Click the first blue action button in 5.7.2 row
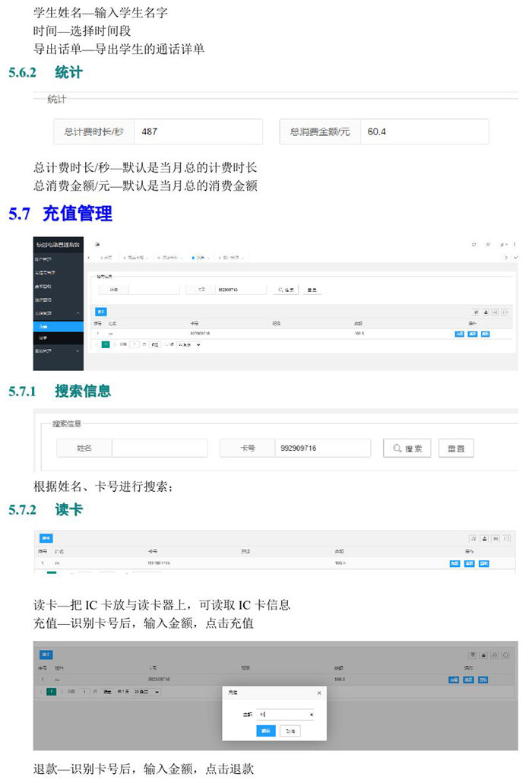532x783 pixels. (454, 563)
